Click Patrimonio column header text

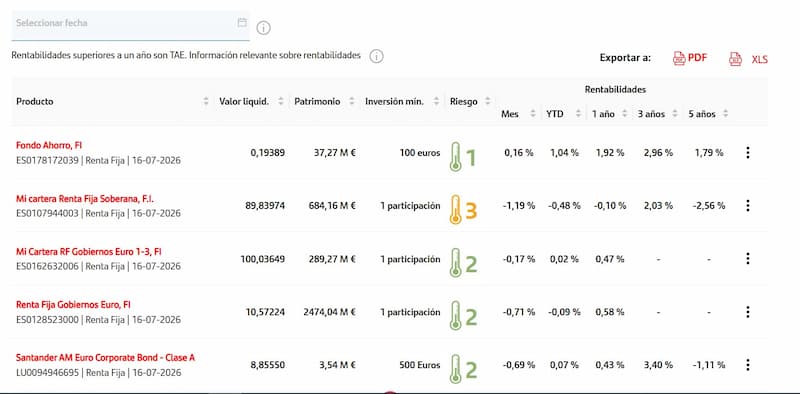(x=317, y=101)
